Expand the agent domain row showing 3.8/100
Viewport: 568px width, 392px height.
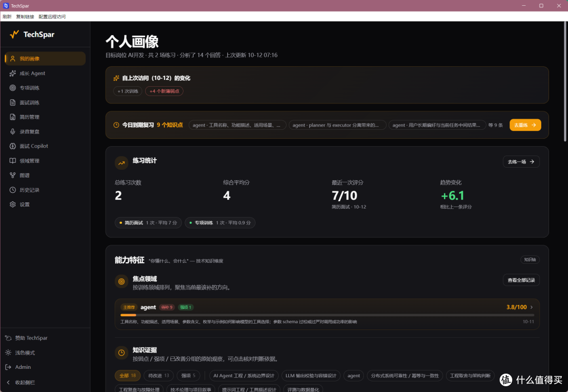[x=327, y=314]
